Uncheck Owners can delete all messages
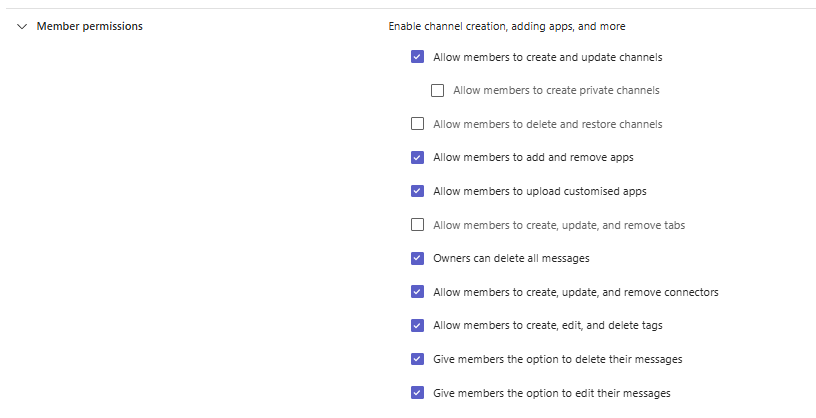The image size is (816, 418). pos(417,259)
